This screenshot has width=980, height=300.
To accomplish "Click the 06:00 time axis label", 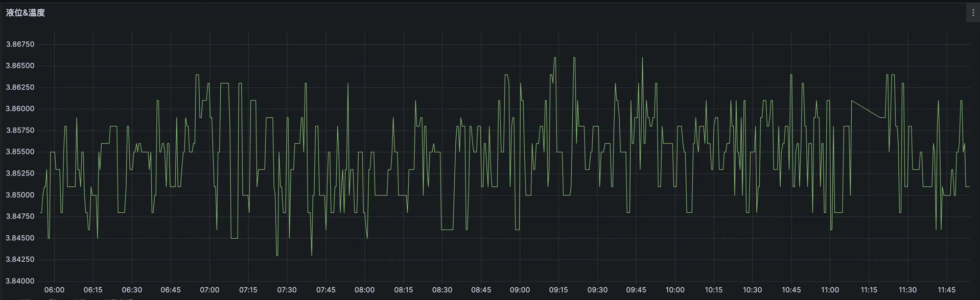I will click(x=54, y=290).
